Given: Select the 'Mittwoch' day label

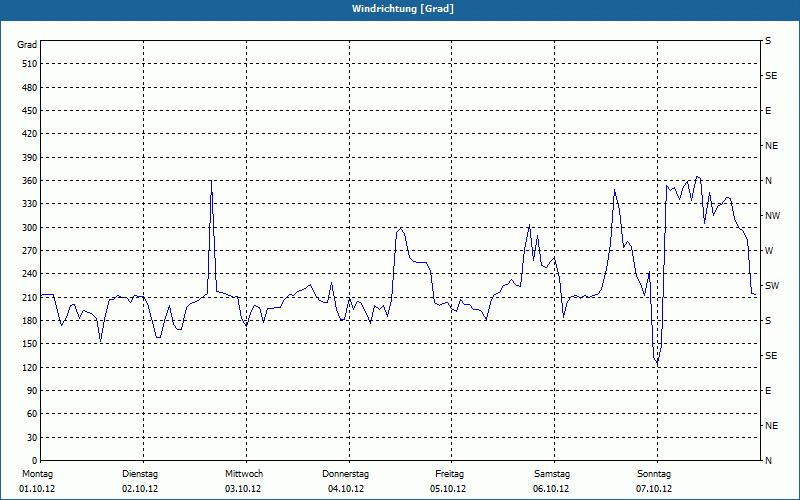Looking at the screenshot, I should [244, 474].
